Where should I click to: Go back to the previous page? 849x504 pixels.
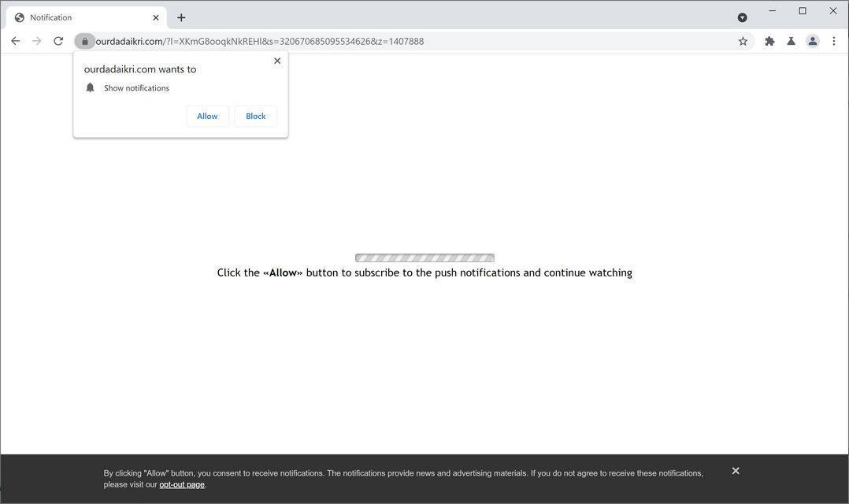pos(15,40)
